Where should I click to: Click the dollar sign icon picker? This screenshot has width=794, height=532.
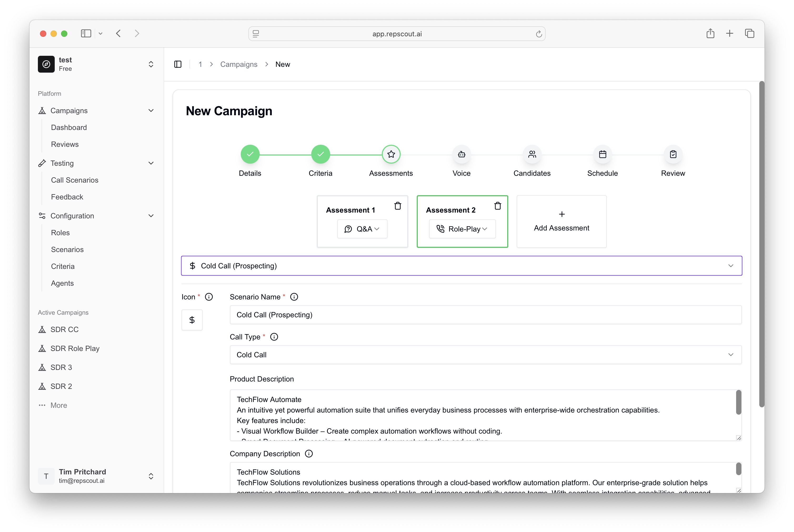[192, 320]
